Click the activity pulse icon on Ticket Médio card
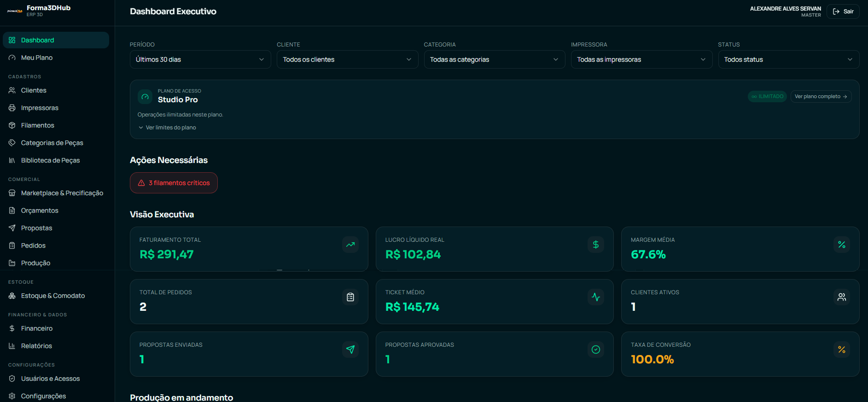 [x=596, y=297]
